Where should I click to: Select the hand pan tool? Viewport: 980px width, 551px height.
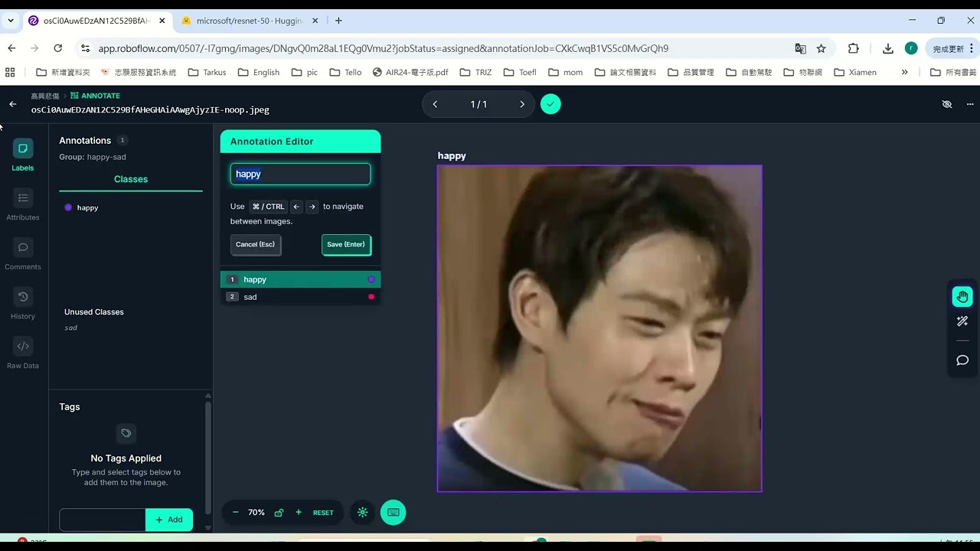pyautogui.click(x=962, y=297)
